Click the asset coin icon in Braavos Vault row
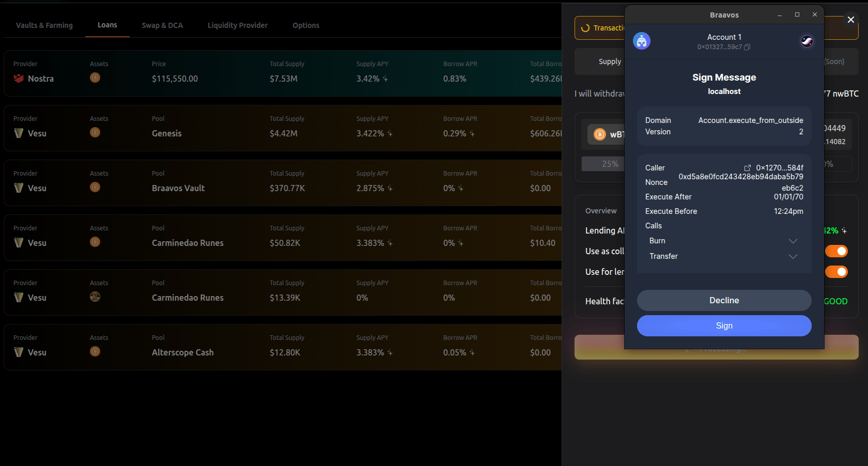The image size is (868, 466). pos(95,187)
